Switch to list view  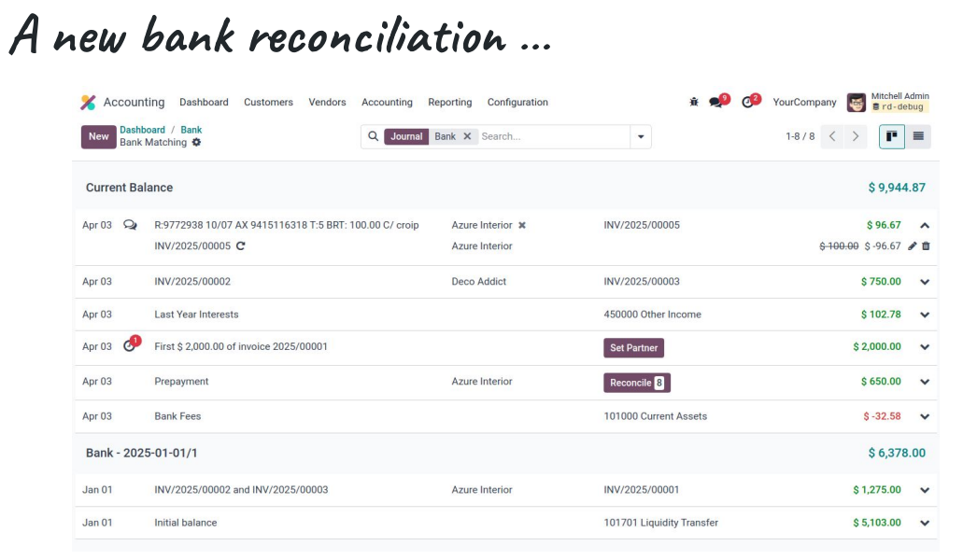point(918,136)
